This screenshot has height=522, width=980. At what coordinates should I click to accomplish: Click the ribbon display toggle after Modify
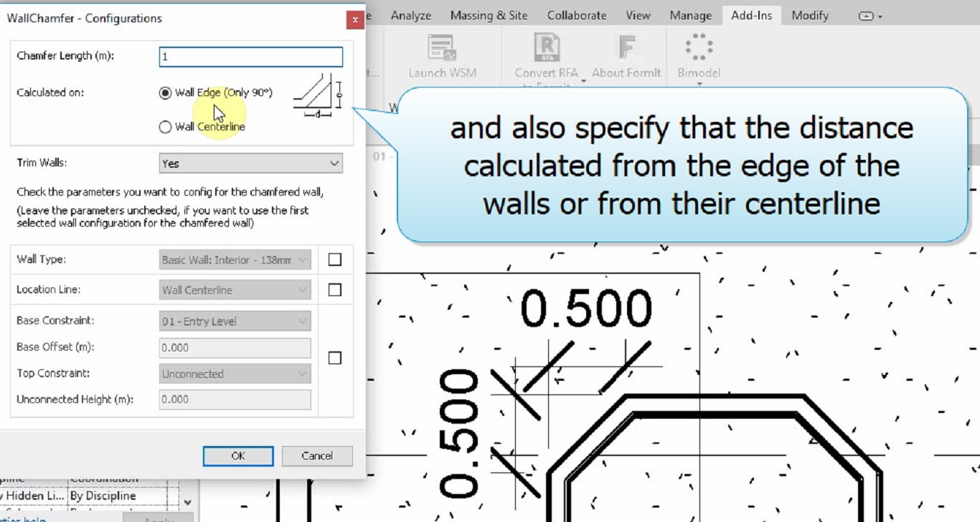[x=870, y=16]
